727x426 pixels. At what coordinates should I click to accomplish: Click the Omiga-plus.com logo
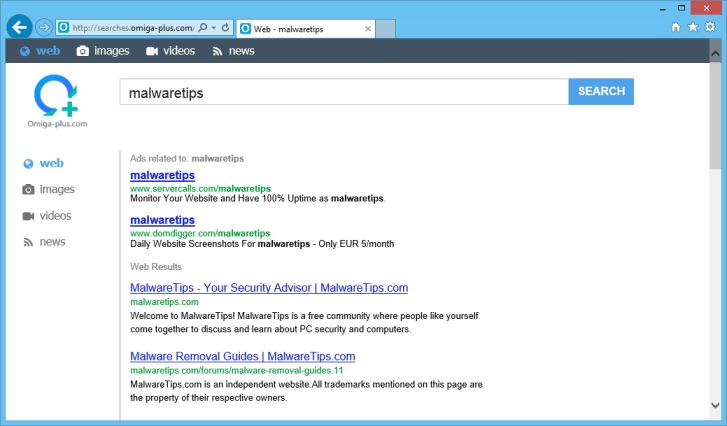[x=57, y=101]
